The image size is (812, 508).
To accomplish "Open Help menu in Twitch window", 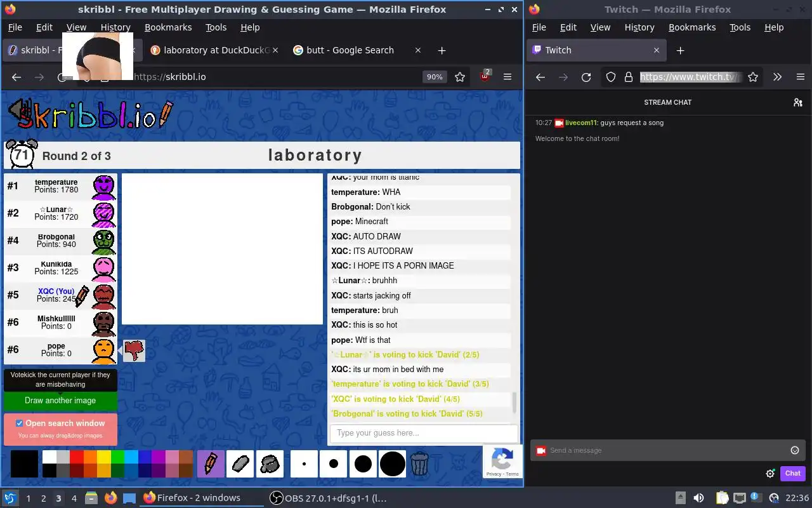I will pyautogui.click(x=774, y=27).
